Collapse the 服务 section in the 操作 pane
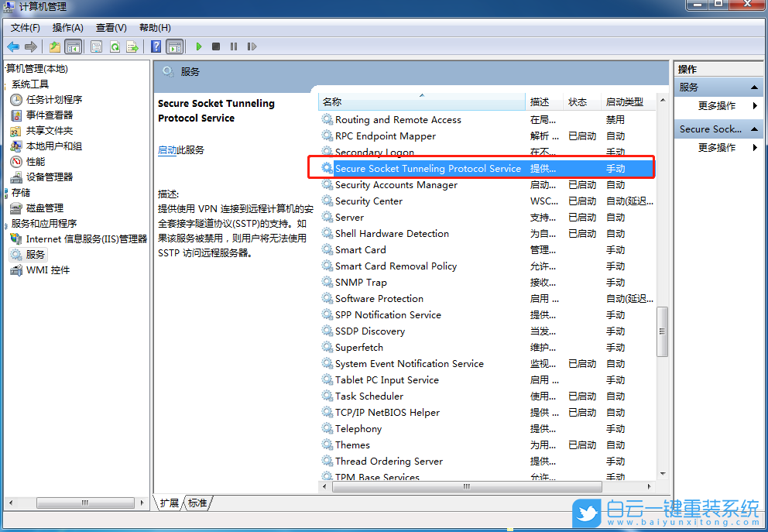 click(x=754, y=87)
